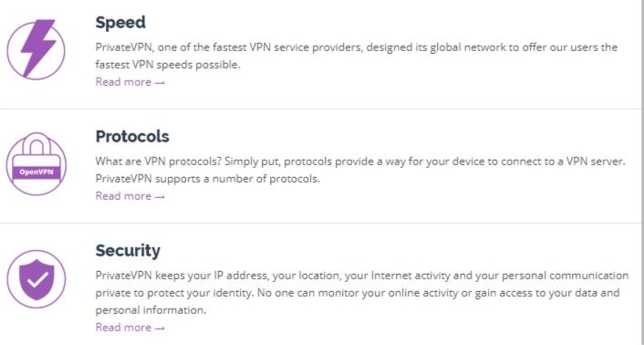Click the shield checkmark Security icon
The image size is (644, 345).
click(36, 279)
